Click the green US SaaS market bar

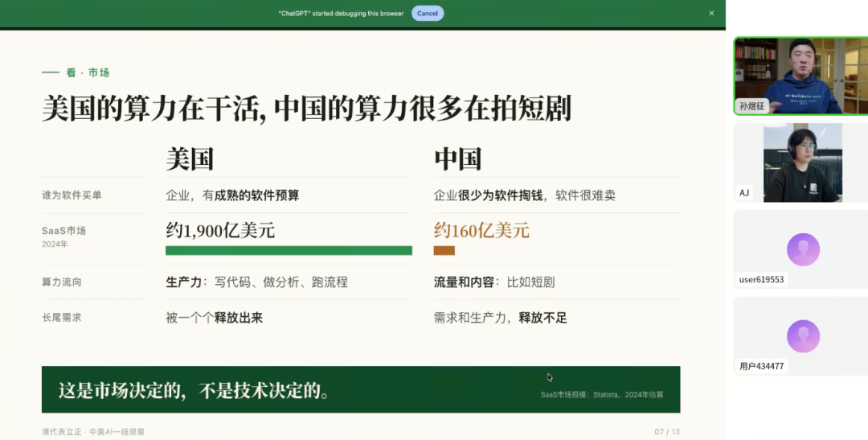[x=289, y=250]
